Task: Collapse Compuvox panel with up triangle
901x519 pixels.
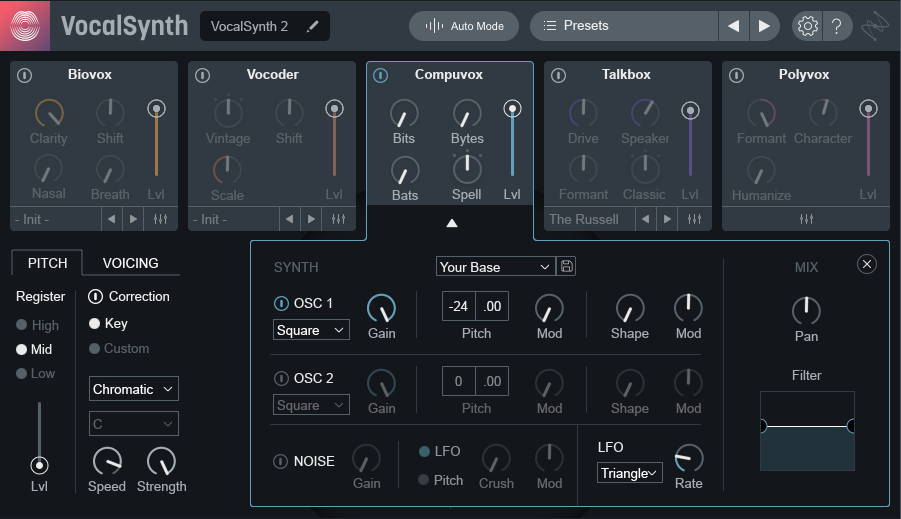Action: 452,223
